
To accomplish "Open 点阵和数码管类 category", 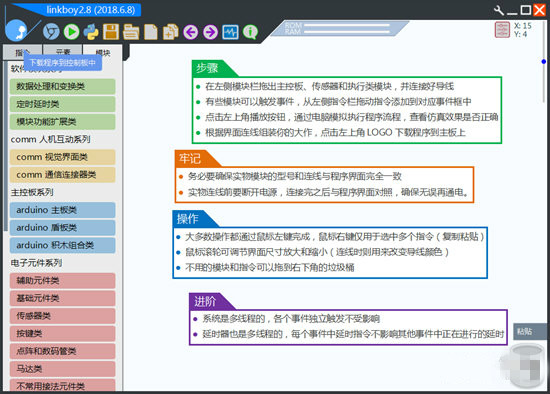I will 62,351.
